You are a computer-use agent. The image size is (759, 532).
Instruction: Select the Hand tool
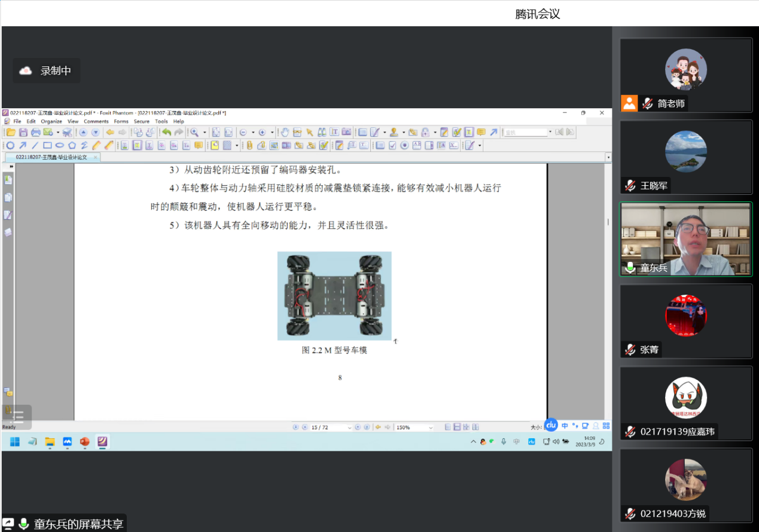[285, 132]
